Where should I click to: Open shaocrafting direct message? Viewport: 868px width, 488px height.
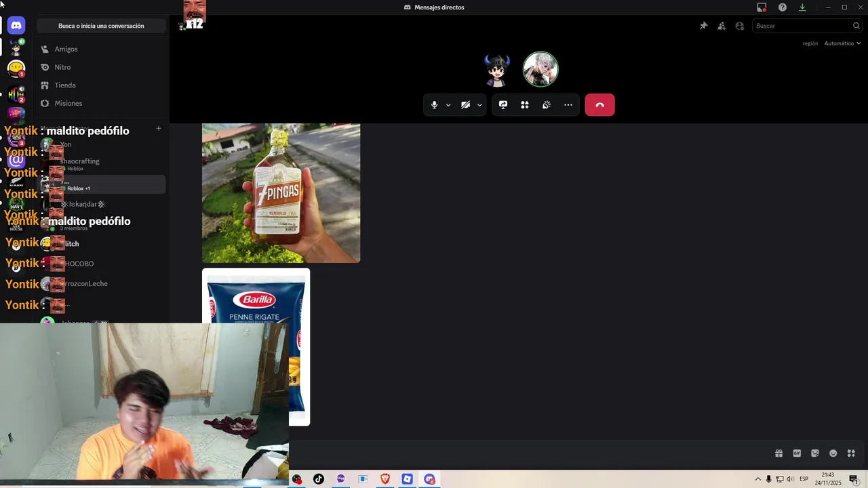[101, 164]
